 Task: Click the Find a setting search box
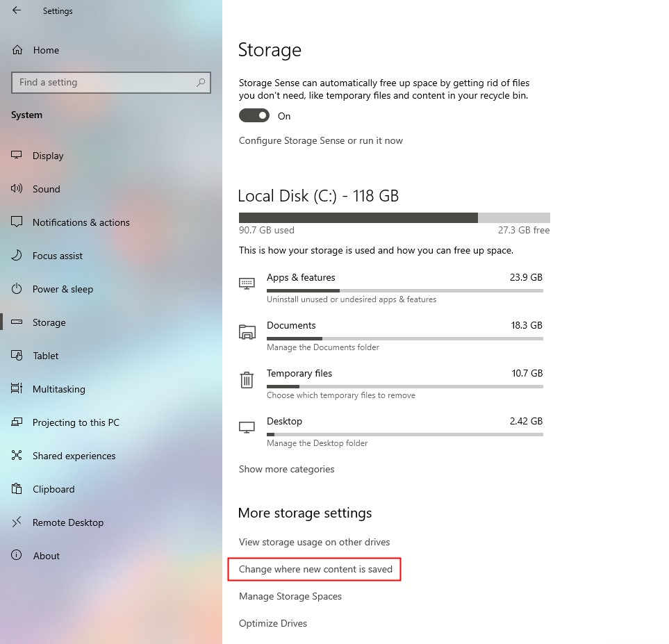coord(111,83)
